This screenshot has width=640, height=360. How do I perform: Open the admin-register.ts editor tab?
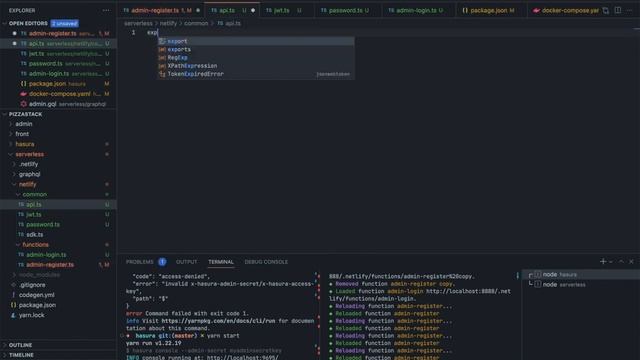click(161, 10)
